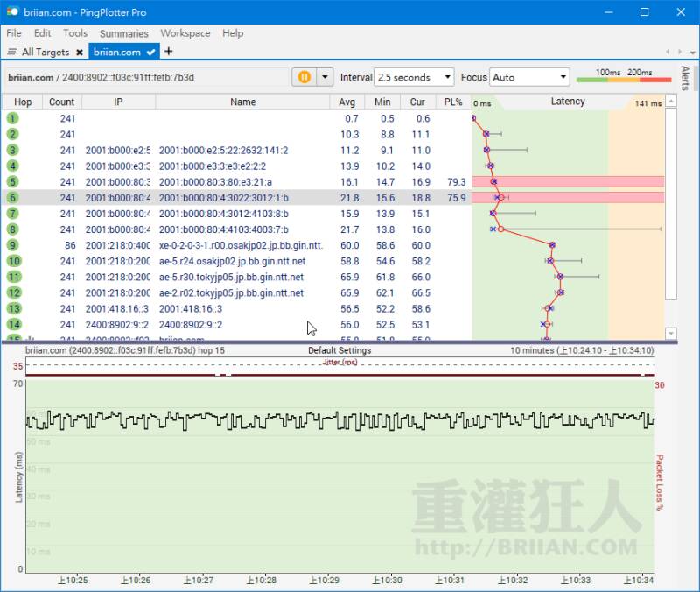The height and width of the screenshot is (592, 700).
Task: Click the Default Settings graph label
Action: pos(339,350)
